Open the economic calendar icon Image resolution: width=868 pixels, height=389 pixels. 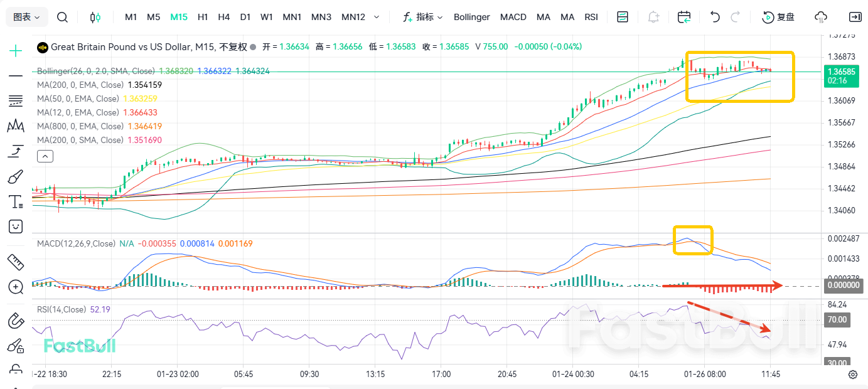click(x=683, y=17)
